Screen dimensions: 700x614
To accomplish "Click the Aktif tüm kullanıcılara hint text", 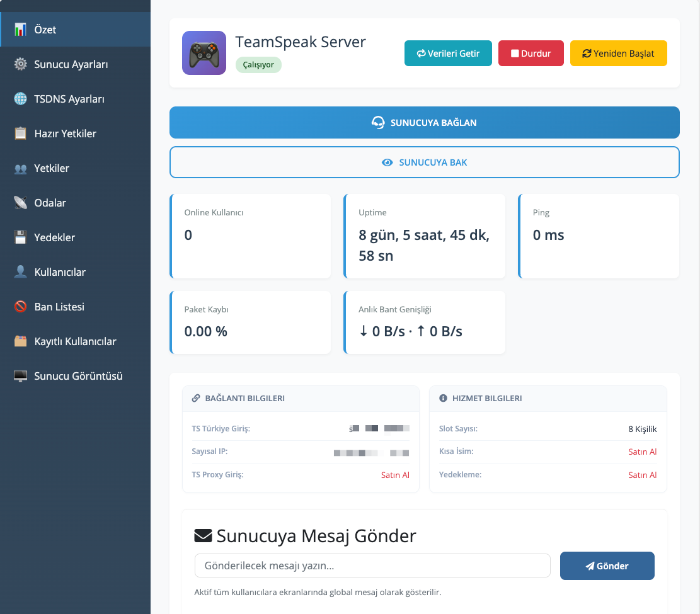I will coord(318,592).
